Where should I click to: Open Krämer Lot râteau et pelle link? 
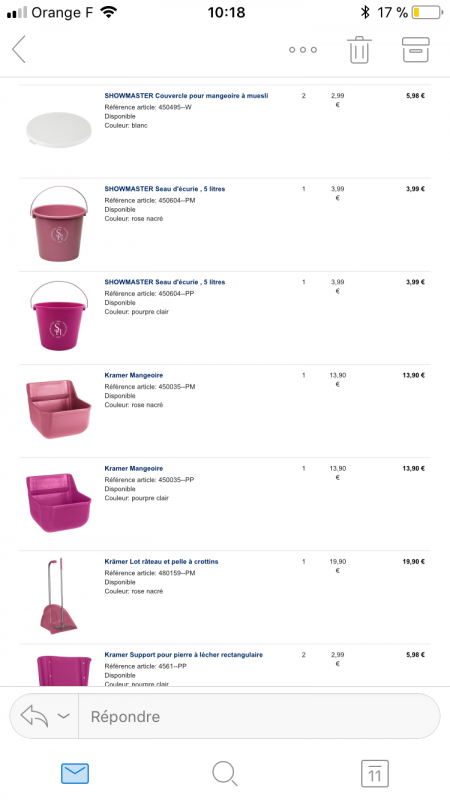point(161,562)
